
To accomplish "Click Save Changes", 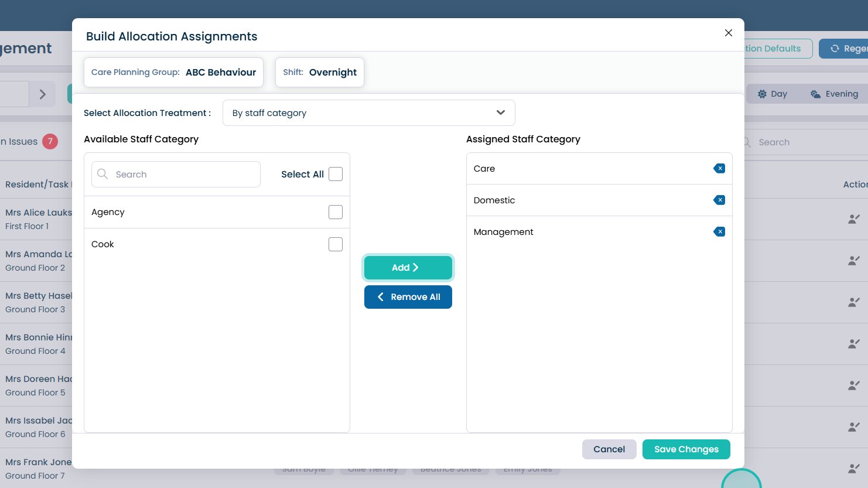I will point(686,449).
